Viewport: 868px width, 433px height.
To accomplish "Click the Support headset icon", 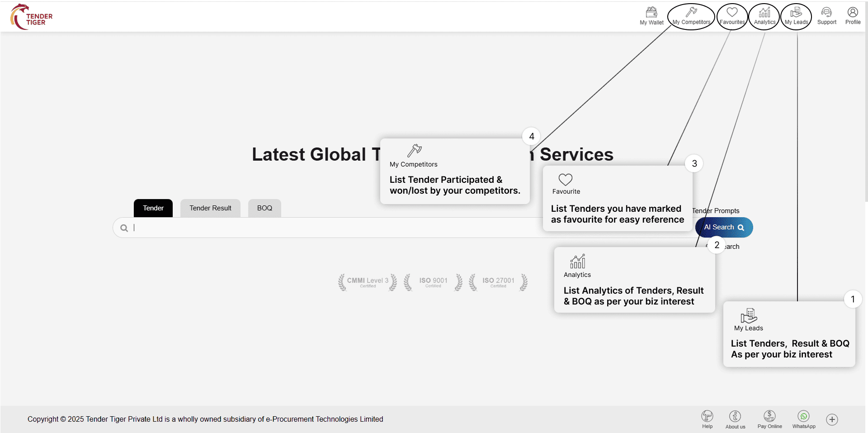I will pyautogui.click(x=826, y=16).
